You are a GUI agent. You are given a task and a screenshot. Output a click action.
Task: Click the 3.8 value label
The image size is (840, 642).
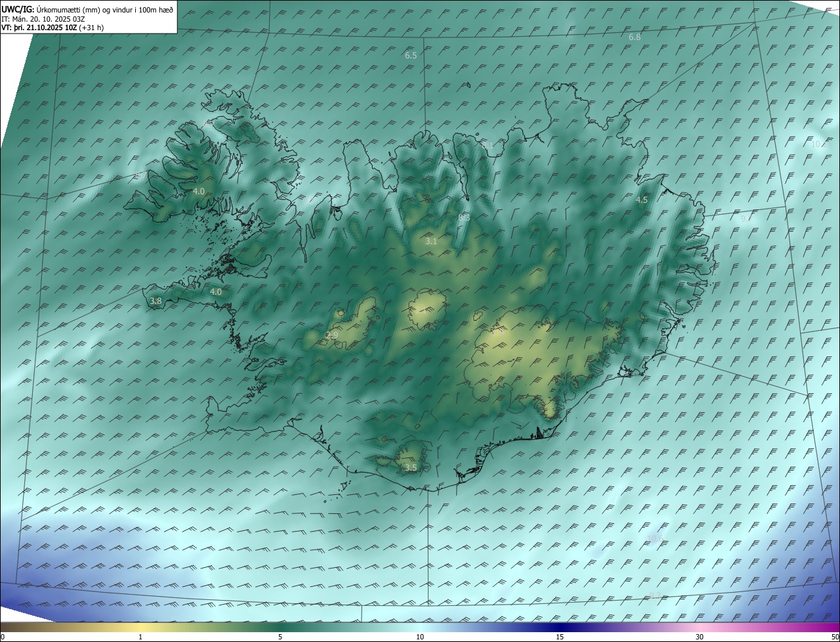156,301
